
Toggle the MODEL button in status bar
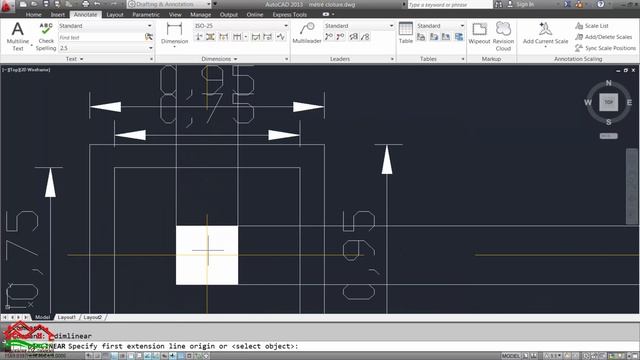coord(511,356)
